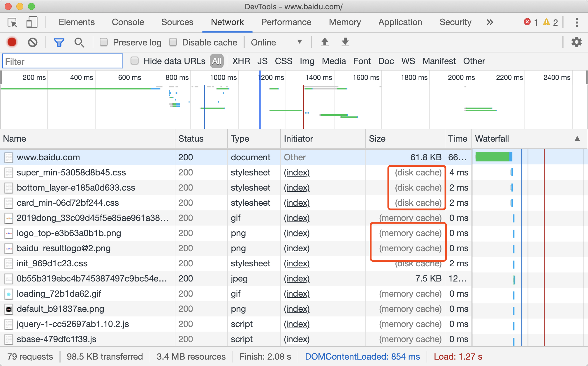Enable Disable cache checkbox
Viewport: 588px width, 366px height.
pyautogui.click(x=173, y=42)
